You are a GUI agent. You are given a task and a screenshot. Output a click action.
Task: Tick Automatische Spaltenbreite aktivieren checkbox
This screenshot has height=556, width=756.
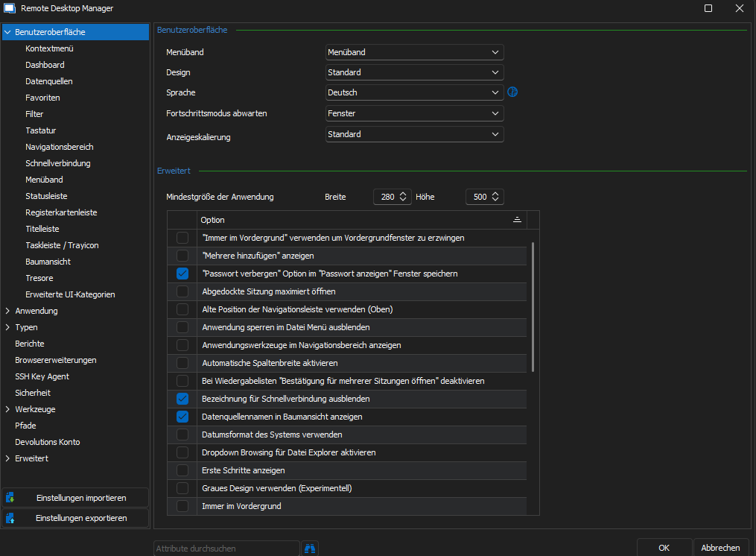pyautogui.click(x=182, y=362)
